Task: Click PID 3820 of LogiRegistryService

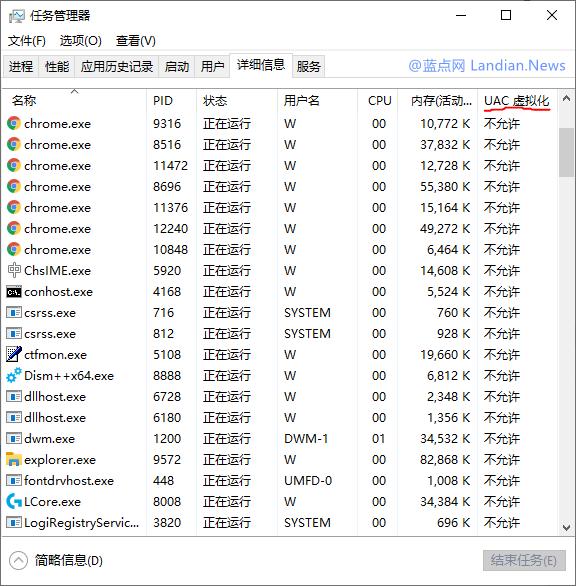Action: click(x=167, y=522)
